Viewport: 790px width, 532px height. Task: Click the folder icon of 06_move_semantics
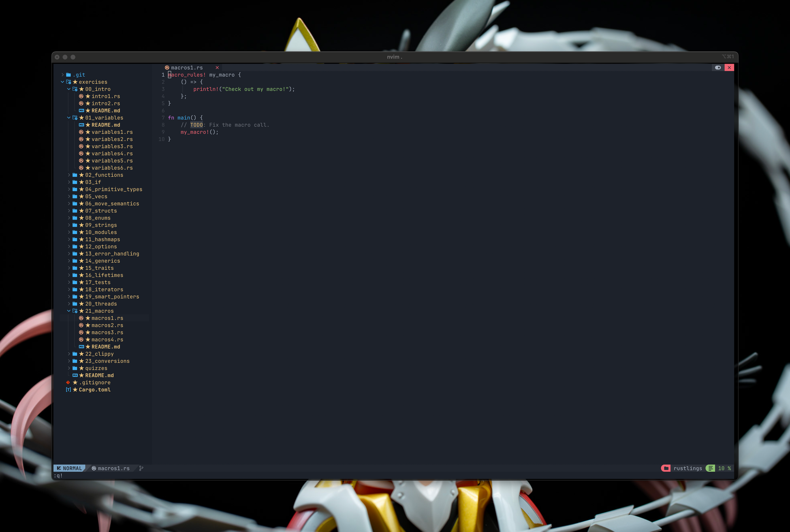(75, 203)
